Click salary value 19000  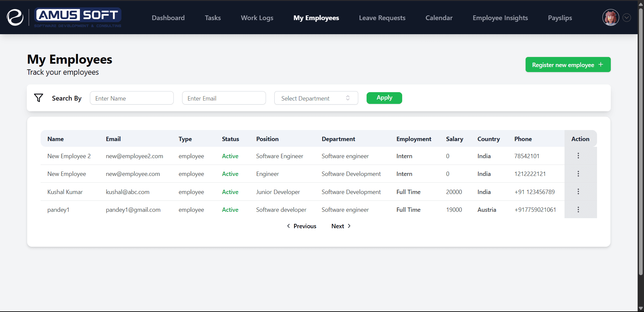coord(454,210)
